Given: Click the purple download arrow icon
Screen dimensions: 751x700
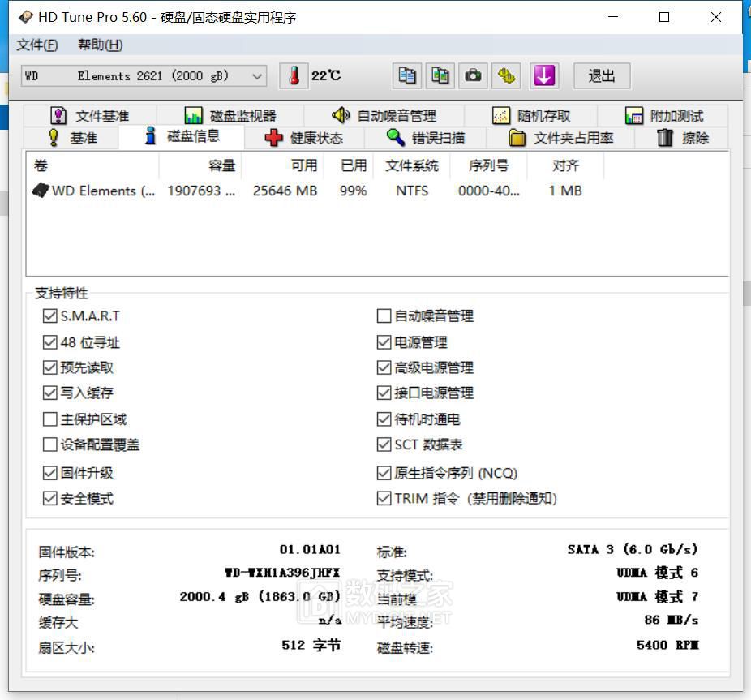Looking at the screenshot, I should click(x=544, y=75).
